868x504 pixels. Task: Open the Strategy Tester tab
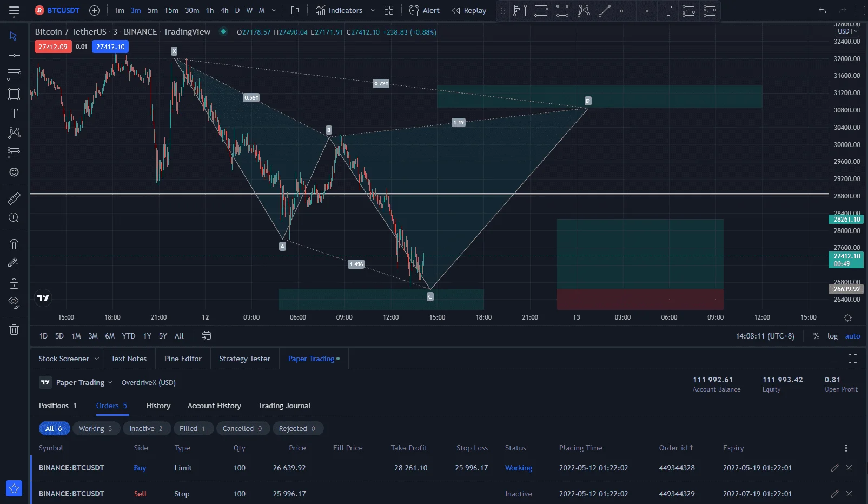tap(244, 359)
